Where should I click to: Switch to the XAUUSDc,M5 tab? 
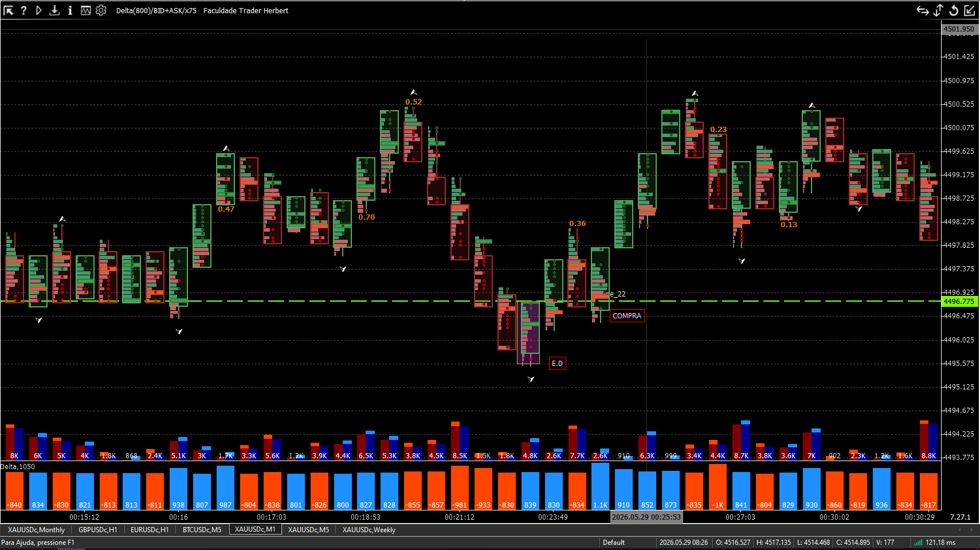(308, 530)
